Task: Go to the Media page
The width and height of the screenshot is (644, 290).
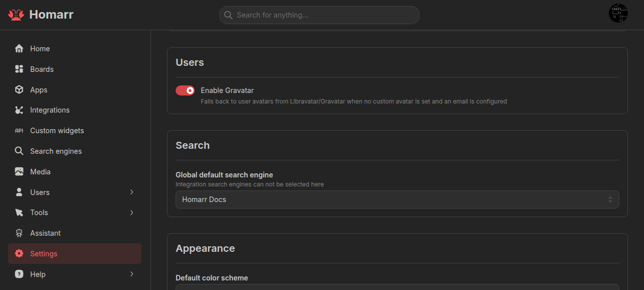Action: click(x=74, y=172)
